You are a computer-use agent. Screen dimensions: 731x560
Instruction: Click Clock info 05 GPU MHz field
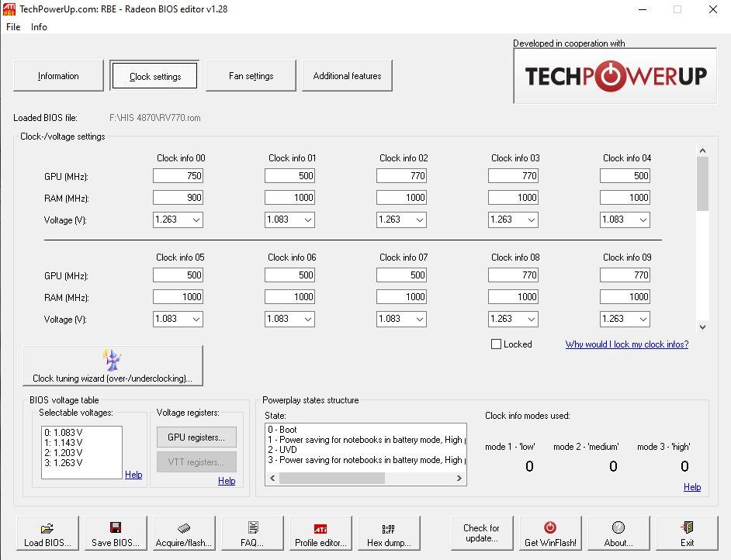pos(178,275)
